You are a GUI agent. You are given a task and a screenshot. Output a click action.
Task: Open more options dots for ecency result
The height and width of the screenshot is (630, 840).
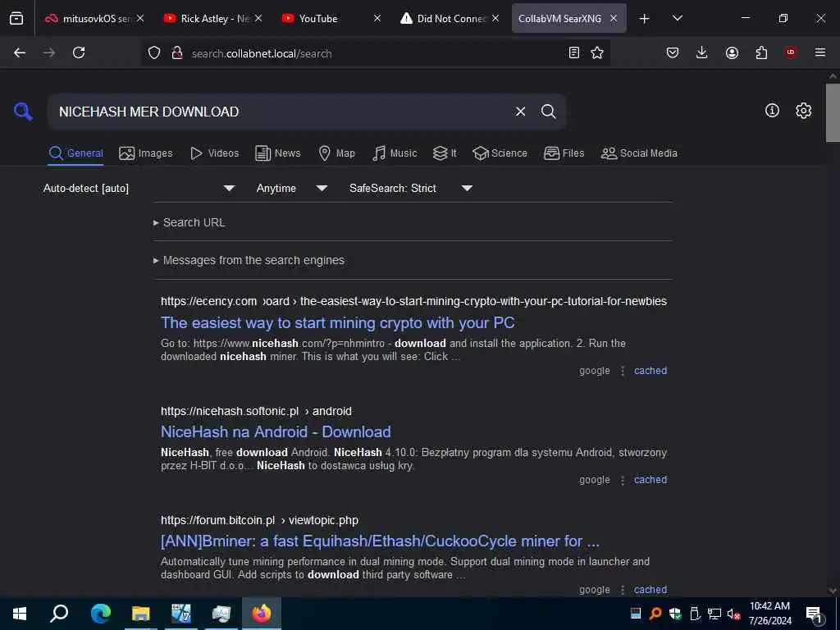[x=622, y=371]
